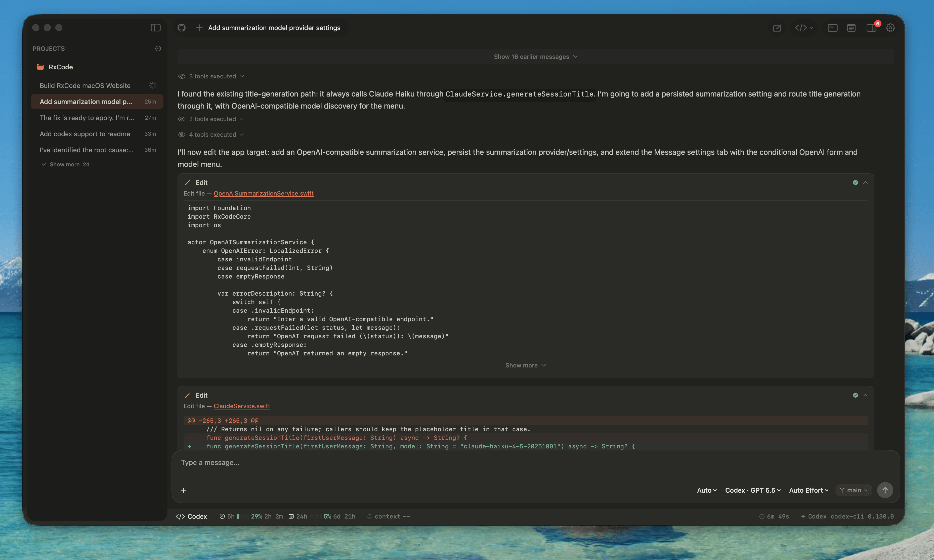934x560 pixels.
Task: Click the 29% usage value in status bar
Action: tap(257, 516)
